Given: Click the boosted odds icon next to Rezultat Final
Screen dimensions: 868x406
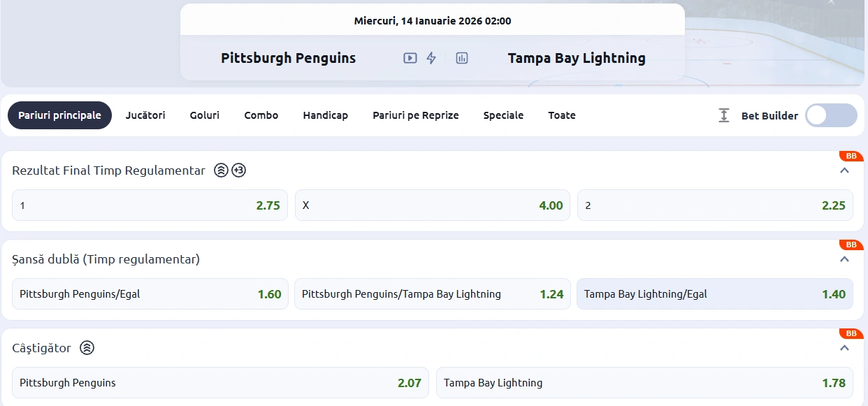Looking at the screenshot, I should pos(220,170).
